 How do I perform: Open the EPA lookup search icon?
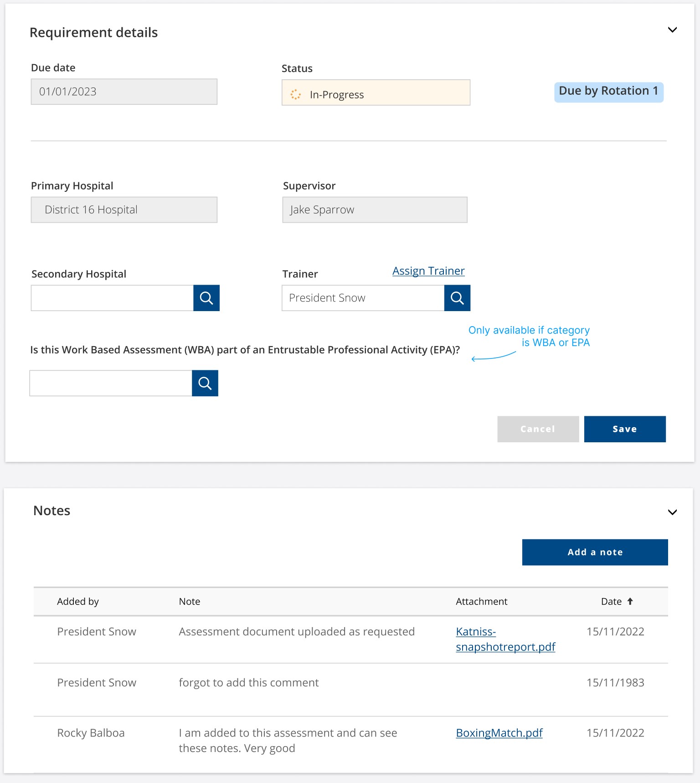point(205,383)
